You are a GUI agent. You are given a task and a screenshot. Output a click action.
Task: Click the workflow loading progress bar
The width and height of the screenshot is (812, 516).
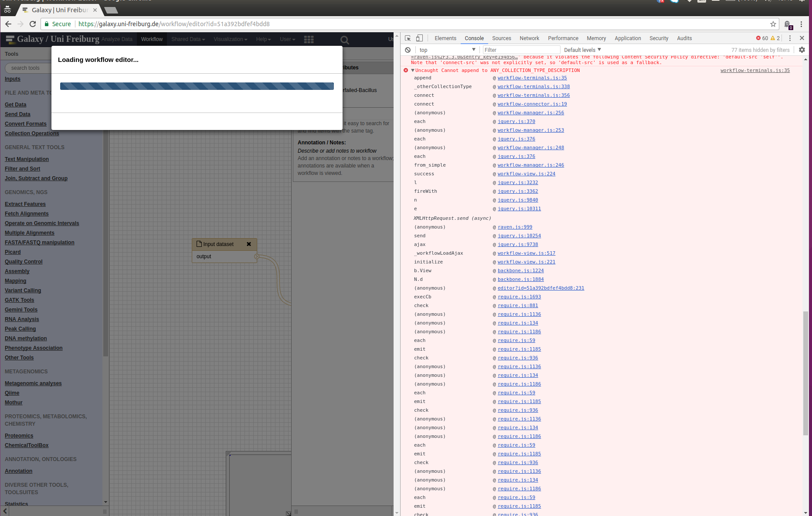(197, 86)
